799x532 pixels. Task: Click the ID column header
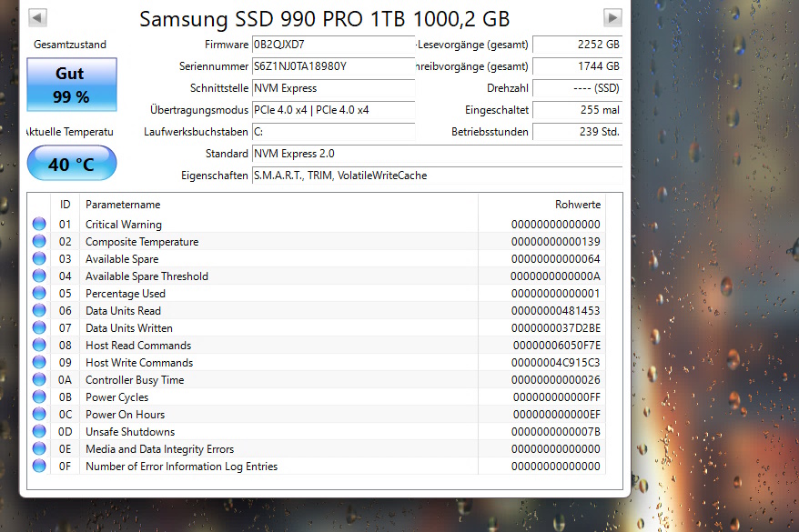click(x=66, y=205)
